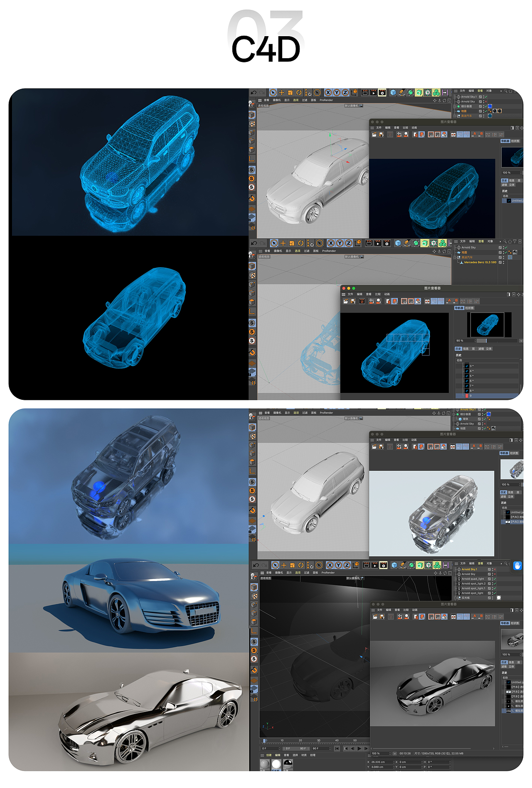Select Rotate tool in chrome car screenshot
The image size is (532, 788).
301,565
